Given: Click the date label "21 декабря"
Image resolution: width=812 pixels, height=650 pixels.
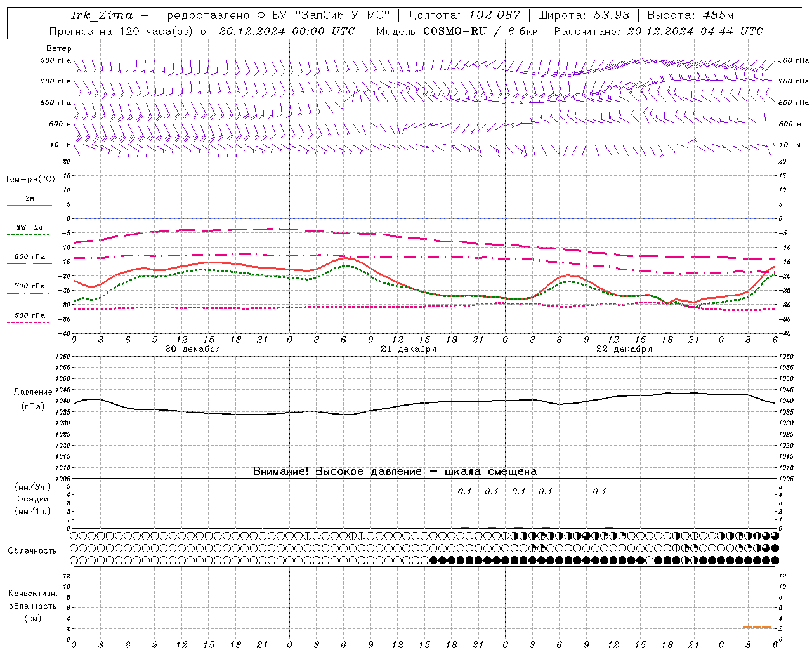Looking at the screenshot, I should click(x=409, y=349).
